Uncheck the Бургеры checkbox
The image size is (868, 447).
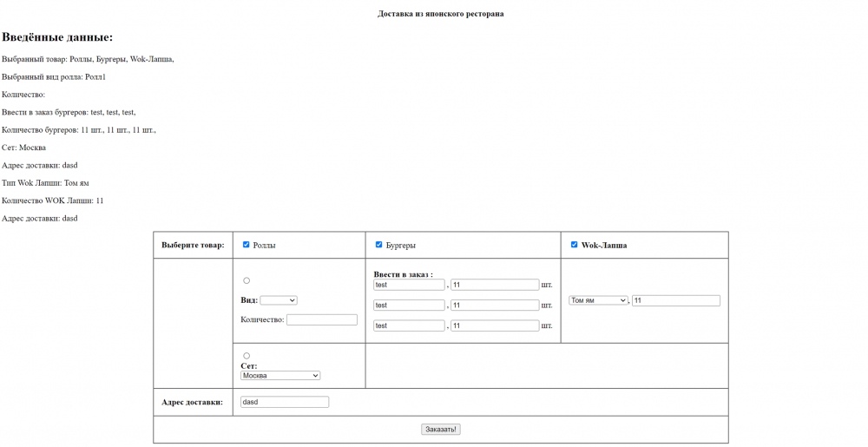click(x=379, y=245)
